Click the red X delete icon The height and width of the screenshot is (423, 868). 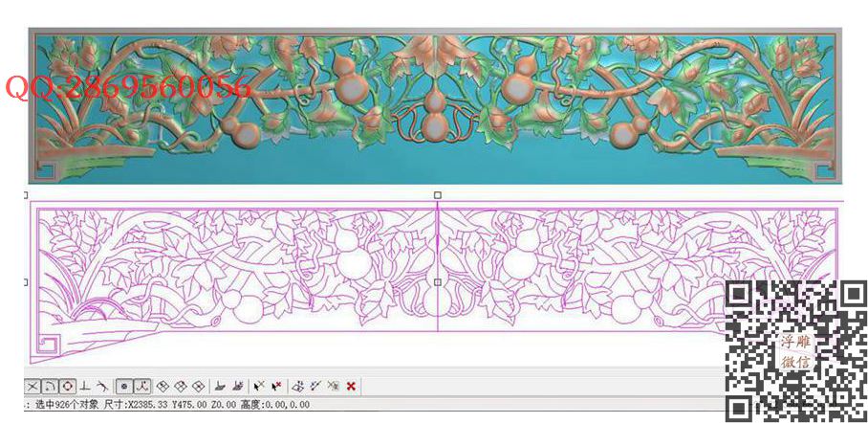351,386
